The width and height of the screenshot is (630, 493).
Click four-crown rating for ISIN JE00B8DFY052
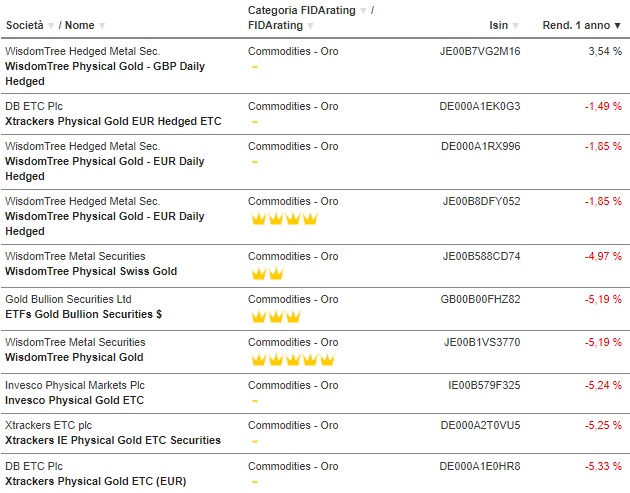[x=284, y=219]
